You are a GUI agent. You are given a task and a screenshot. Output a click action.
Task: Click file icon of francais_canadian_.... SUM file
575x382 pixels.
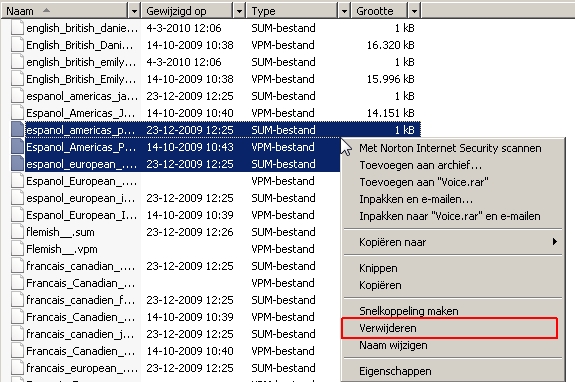[x=17, y=266]
